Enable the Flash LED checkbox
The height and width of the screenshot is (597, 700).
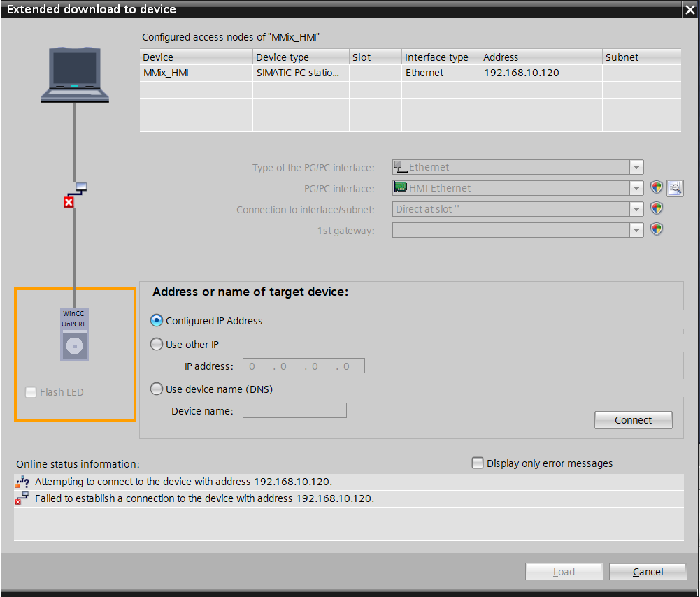pos(31,392)
